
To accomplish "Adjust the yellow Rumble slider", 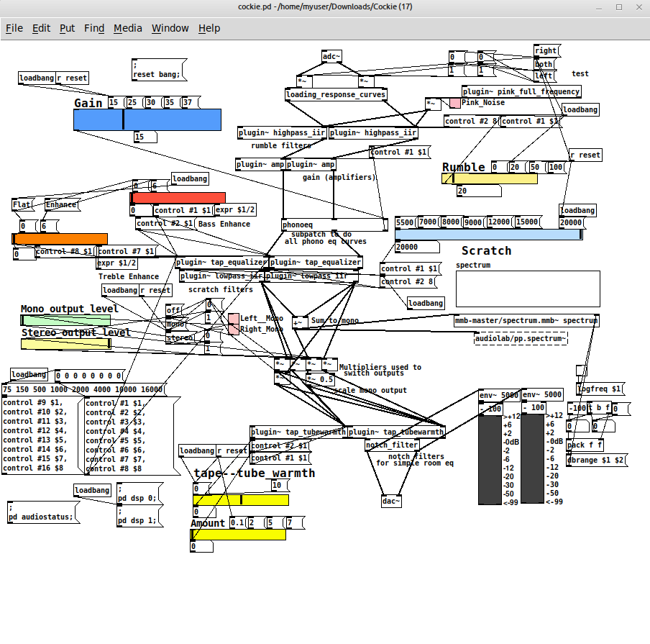I will [490, 178].
